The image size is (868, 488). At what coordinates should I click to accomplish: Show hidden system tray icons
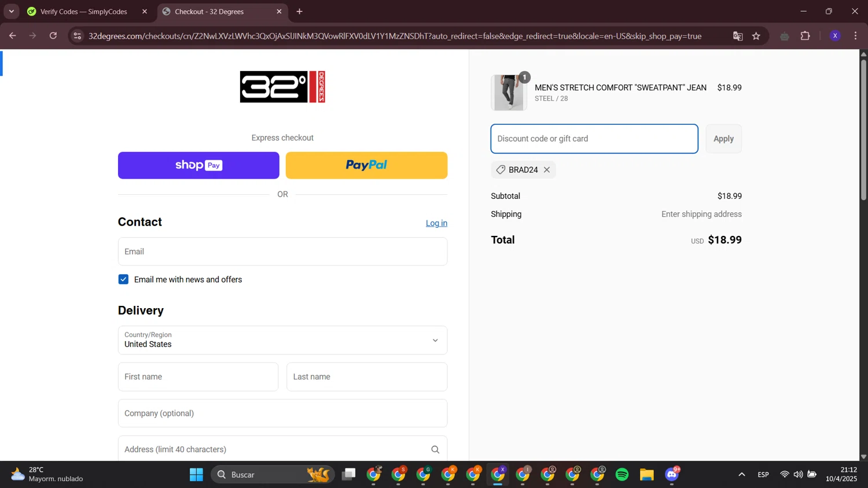741,475
